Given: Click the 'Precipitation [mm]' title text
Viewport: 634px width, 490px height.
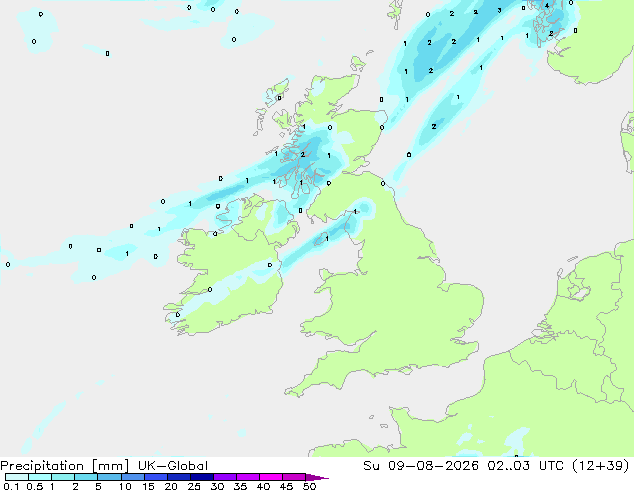Looking at the screenshot, I should pyautogui.click(x=64, y=466).
